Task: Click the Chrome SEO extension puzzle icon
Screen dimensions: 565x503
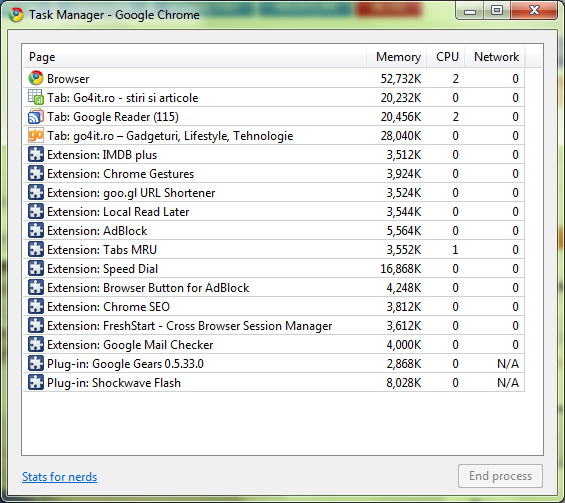Action: pyautogui.click(x=36, y=307)
